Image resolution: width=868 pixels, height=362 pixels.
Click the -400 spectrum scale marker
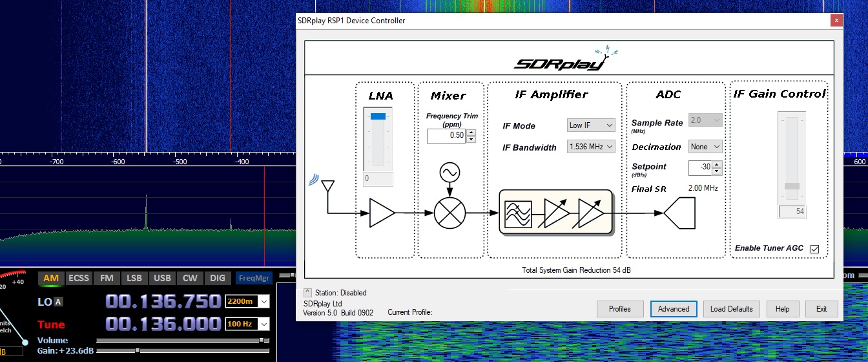click(242, 162)
